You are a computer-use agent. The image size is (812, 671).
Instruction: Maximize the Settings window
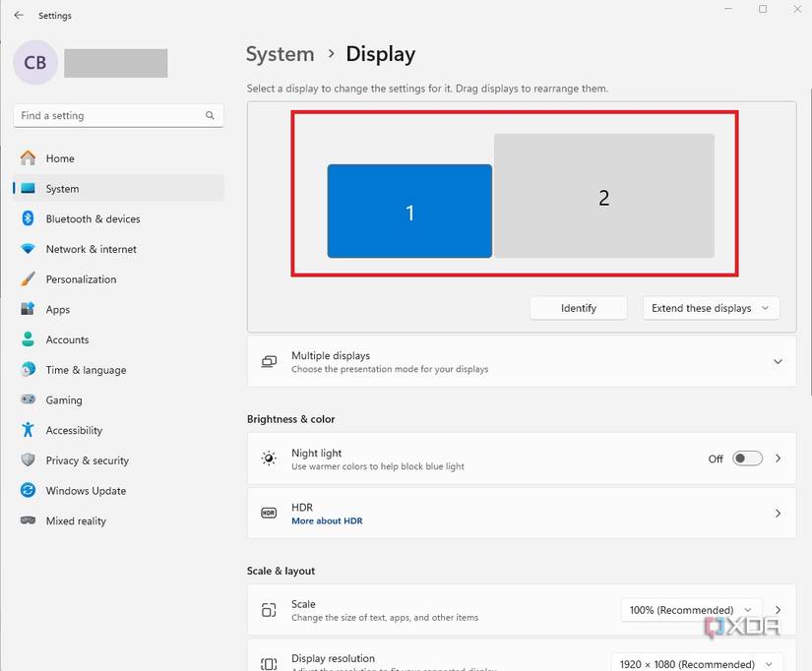coord(763,9)
